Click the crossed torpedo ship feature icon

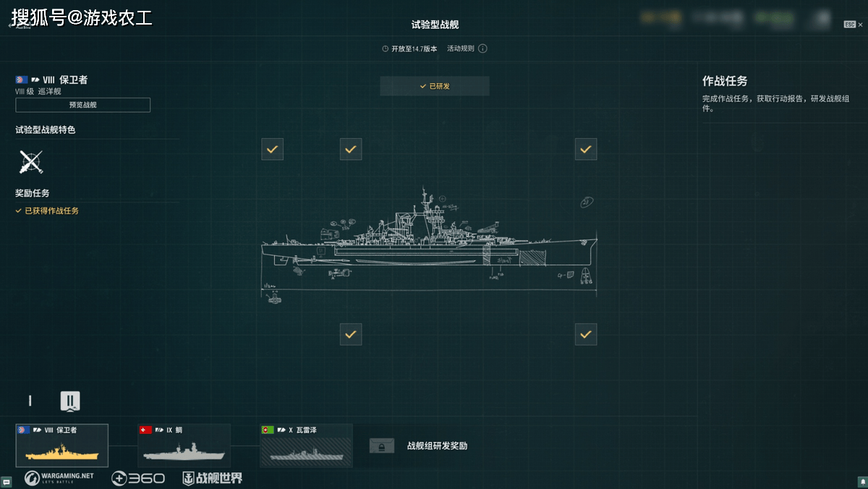click(31, 162)
